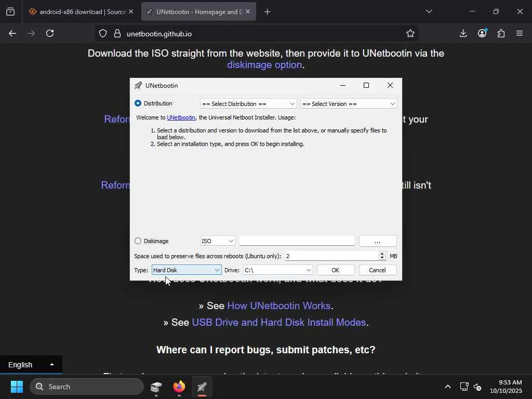Open the sandbox box app in taskbar
The height and width of the screenshot is (399, 532).
[x=156, y=387]
